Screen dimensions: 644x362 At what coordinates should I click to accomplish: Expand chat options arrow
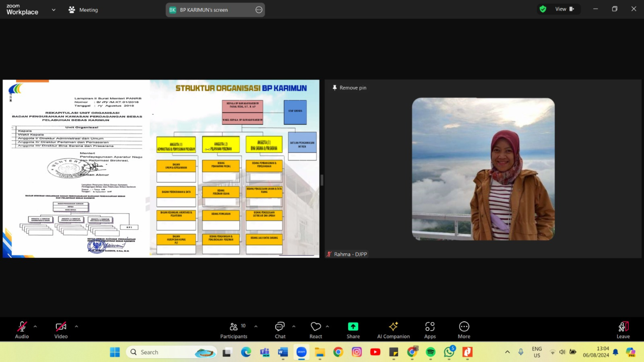click(x=294, y=326)
